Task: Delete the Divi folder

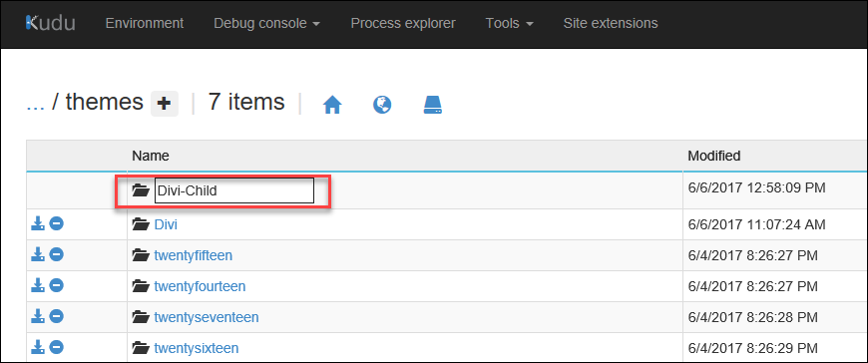Action: pyautogui.click(x=57, y=223)
